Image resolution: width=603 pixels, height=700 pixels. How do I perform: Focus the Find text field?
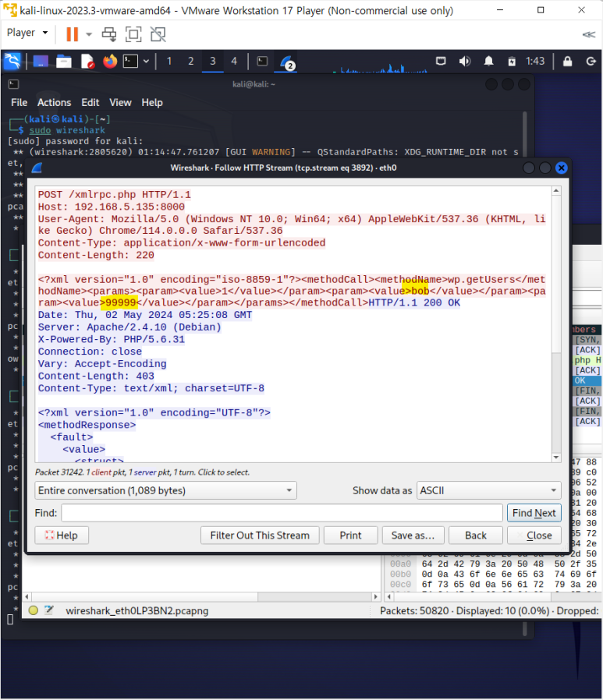click(282, 513)
